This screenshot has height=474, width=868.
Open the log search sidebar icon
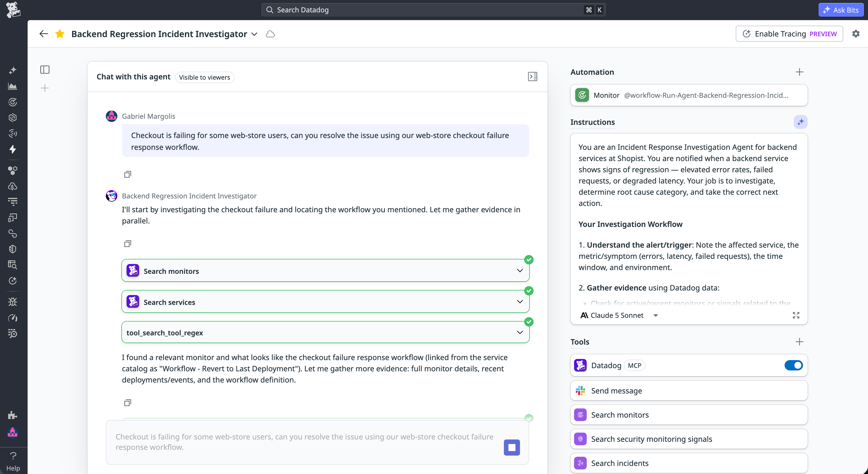point(13,265)
